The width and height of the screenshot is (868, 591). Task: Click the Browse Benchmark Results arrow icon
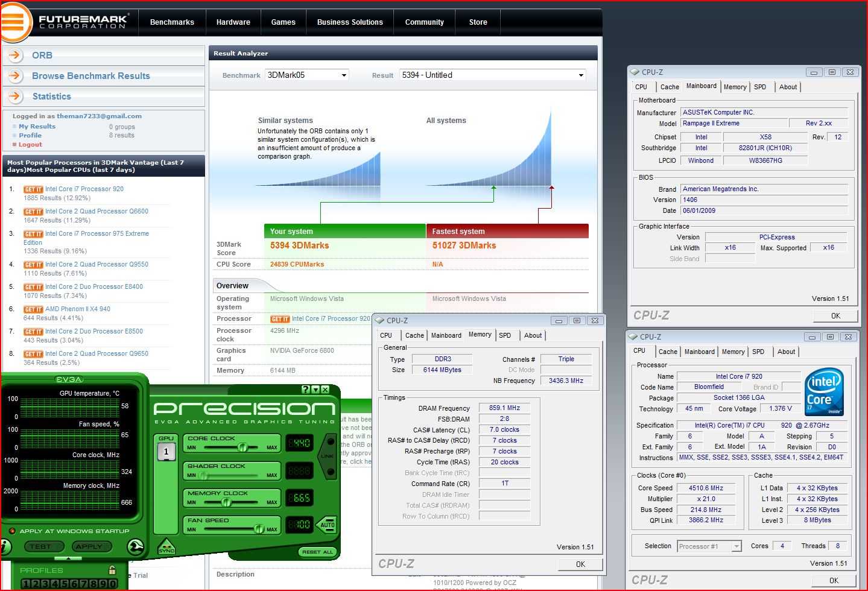(14, 75)
